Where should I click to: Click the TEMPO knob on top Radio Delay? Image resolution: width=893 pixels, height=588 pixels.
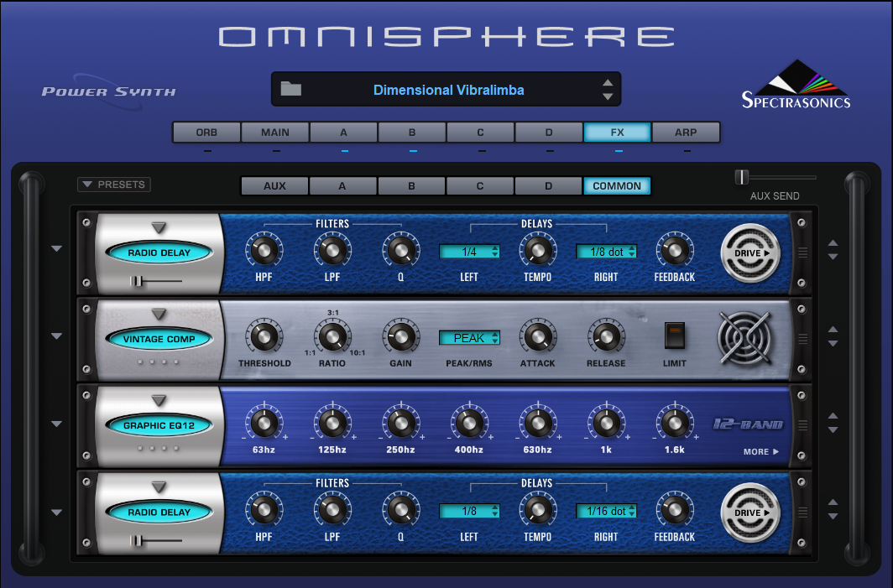pos(538,250)
